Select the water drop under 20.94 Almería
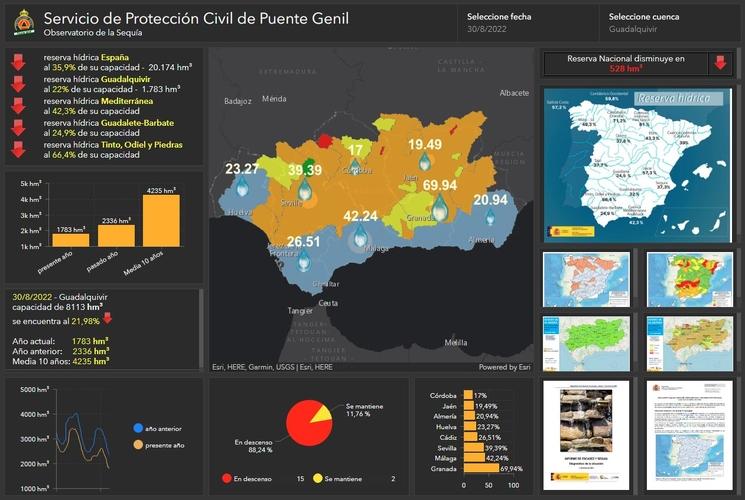The image size is (745, 500). [490, 217]
